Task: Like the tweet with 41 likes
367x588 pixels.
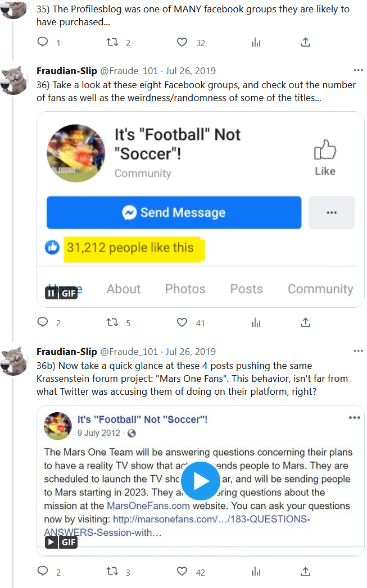Action: pyautogui.click(x=182, y=323)
